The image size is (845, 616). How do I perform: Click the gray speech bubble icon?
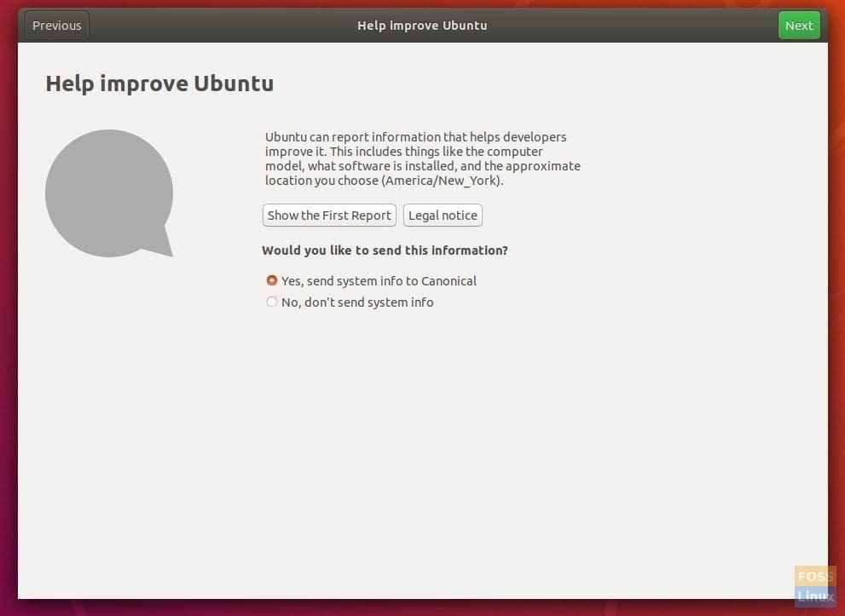[109, 193]
